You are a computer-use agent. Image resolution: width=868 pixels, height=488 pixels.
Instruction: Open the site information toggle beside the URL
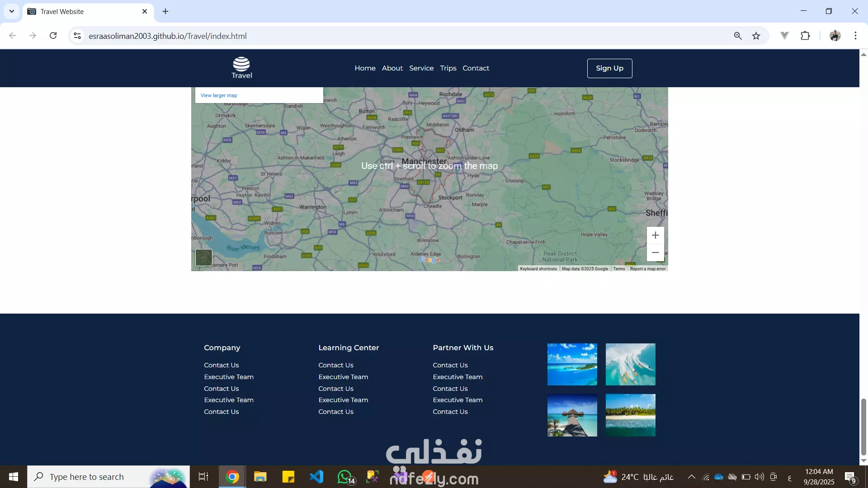click(77, 36)
